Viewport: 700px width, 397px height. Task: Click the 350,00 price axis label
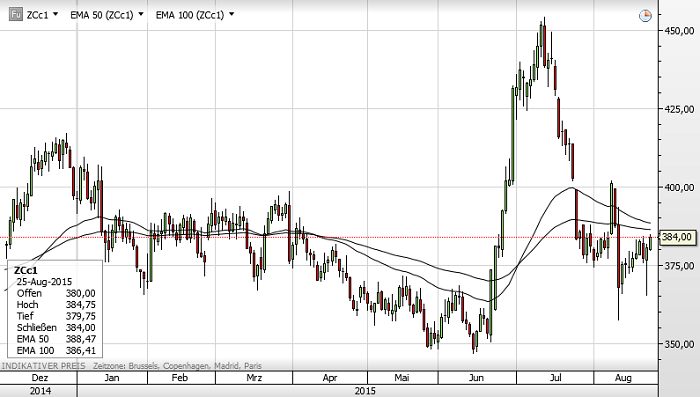coord(679,344)
